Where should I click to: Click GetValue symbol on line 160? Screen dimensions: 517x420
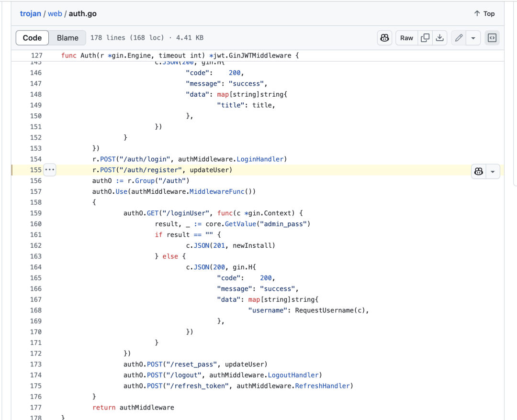tap(240, 224)
